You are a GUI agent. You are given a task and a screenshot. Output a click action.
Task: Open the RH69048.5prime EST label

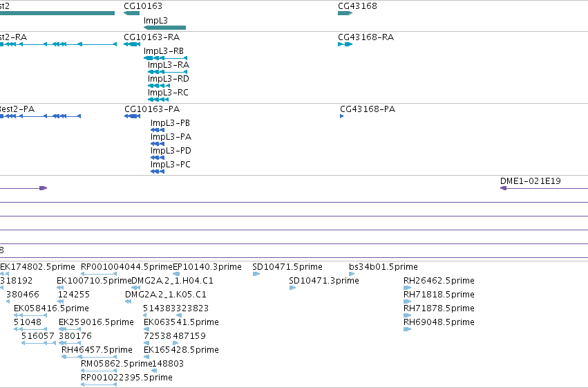pyautogui.click(x=439, y=322)
